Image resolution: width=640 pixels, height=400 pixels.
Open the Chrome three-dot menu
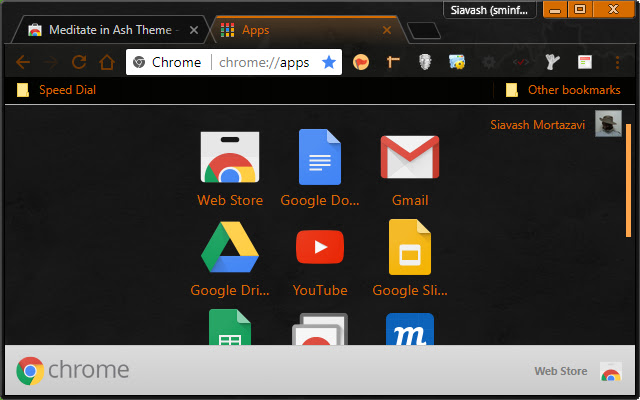point(617,62)
